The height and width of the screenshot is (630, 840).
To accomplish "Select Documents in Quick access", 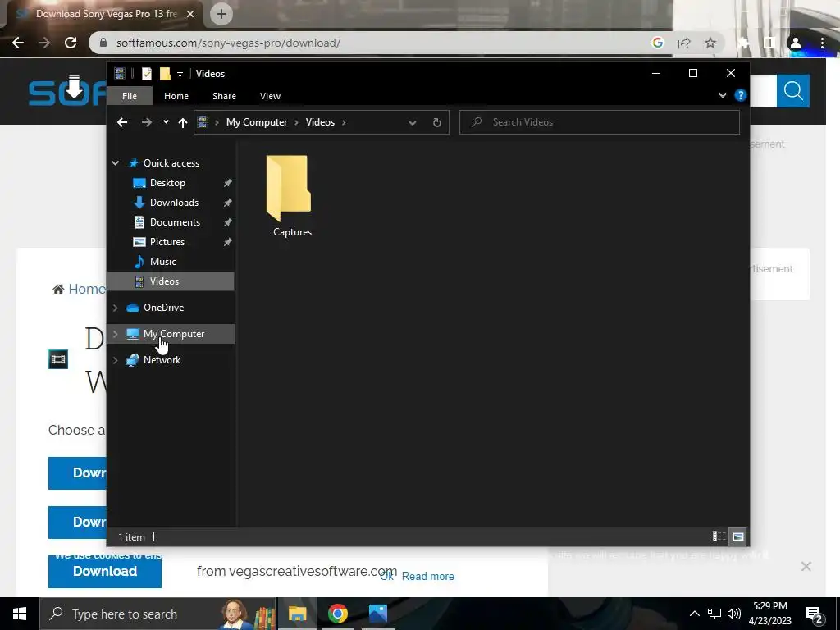I will click(x=176, y=222).
